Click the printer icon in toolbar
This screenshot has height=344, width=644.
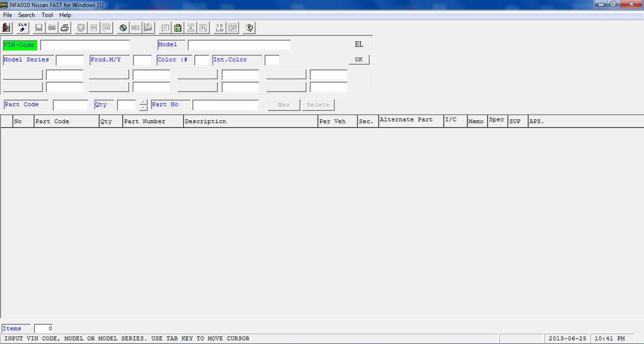65,28
